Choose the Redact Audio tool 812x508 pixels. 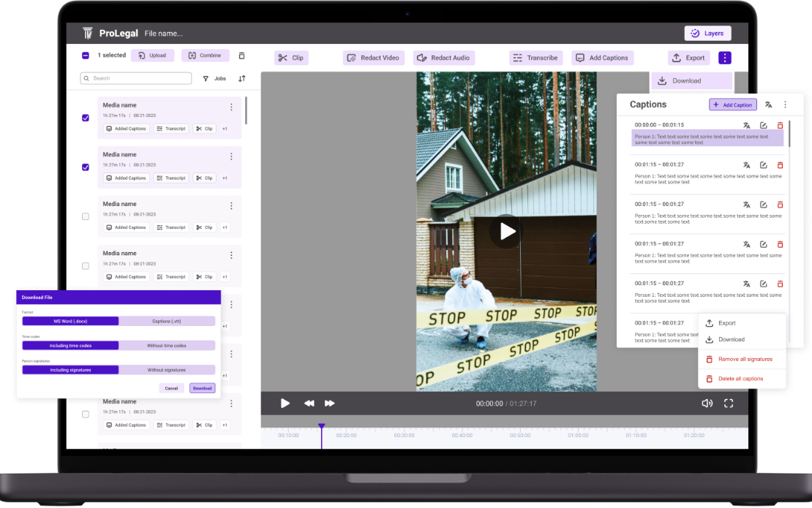(444, 58)
